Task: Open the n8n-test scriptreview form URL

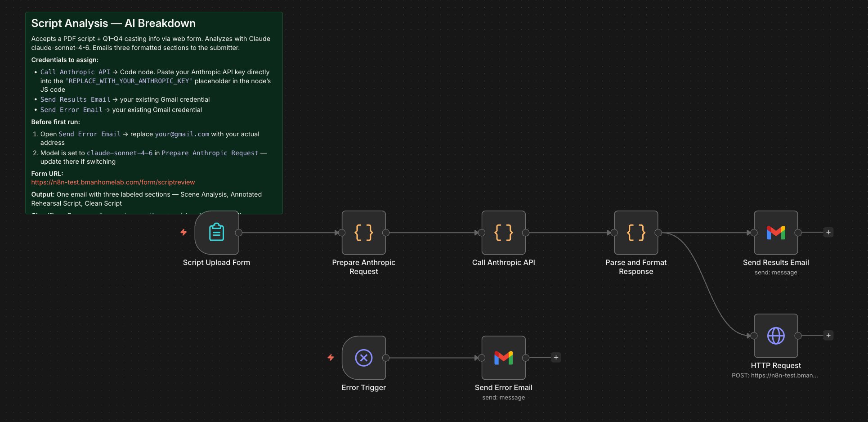Action: (113, 182)
